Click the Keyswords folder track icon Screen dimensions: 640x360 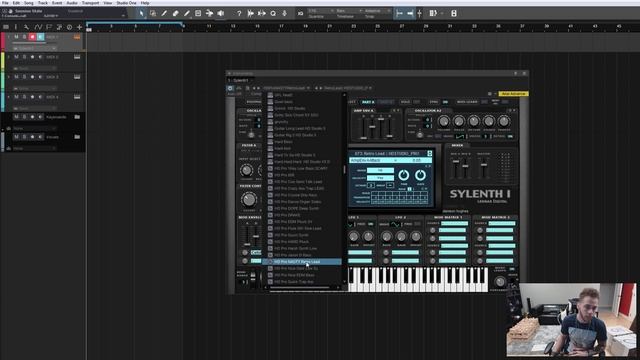[x=77, y=117]
